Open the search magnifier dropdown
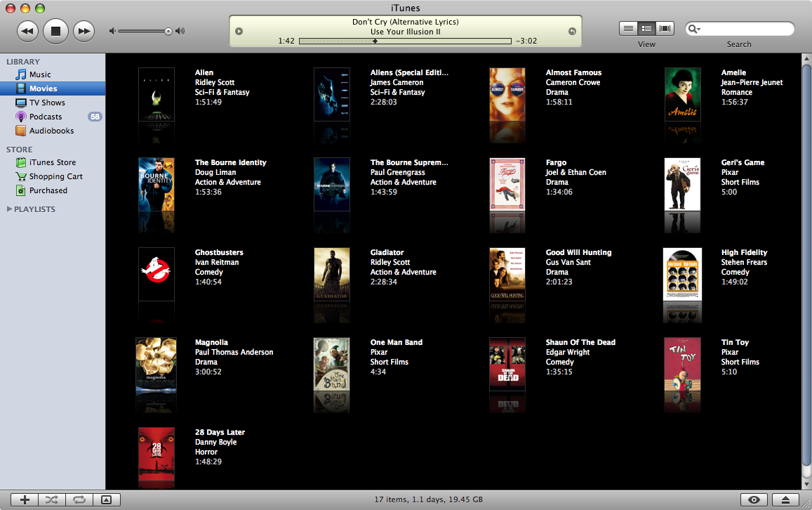The height and width of the screenshot is (510, 812). [x=694, y=29]
